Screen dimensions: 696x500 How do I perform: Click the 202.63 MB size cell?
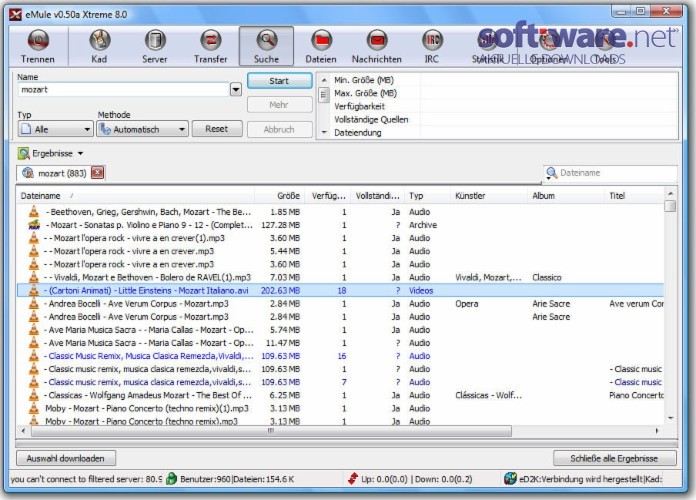(x=281, y=290)
